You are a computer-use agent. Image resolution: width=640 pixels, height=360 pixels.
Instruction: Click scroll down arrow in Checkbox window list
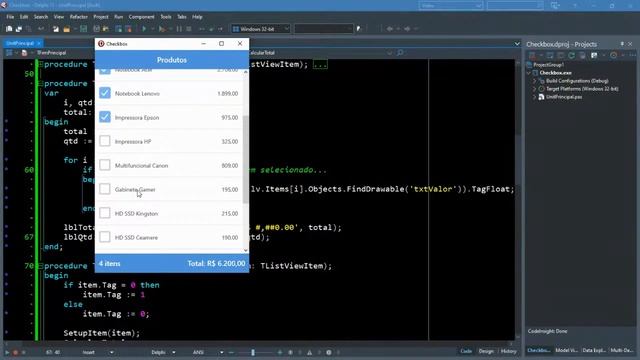tap(245, 250)
